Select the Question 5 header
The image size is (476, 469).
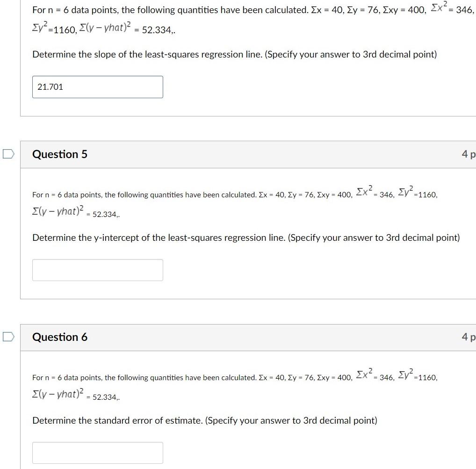[x=60, y=154]
